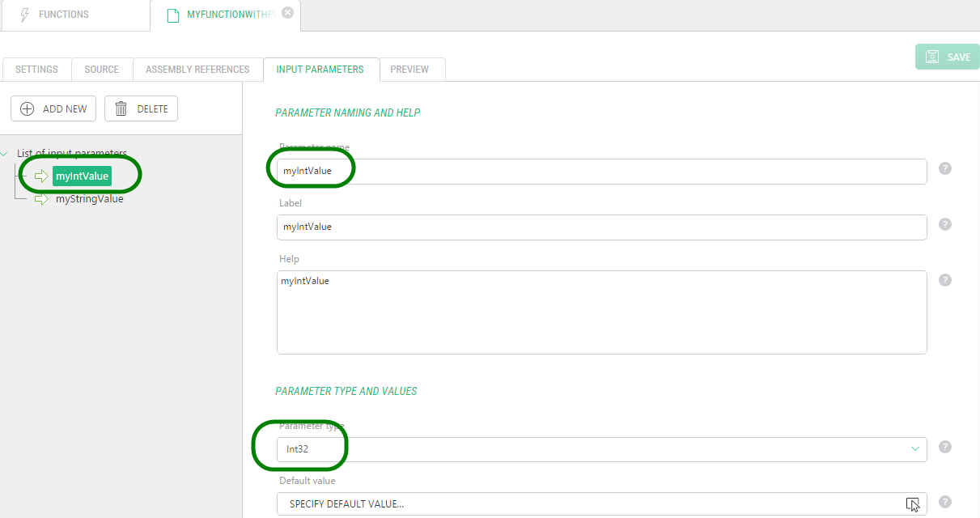Switch to the Functions document tab
Screen dimensions: 980x518
(63, 15)
